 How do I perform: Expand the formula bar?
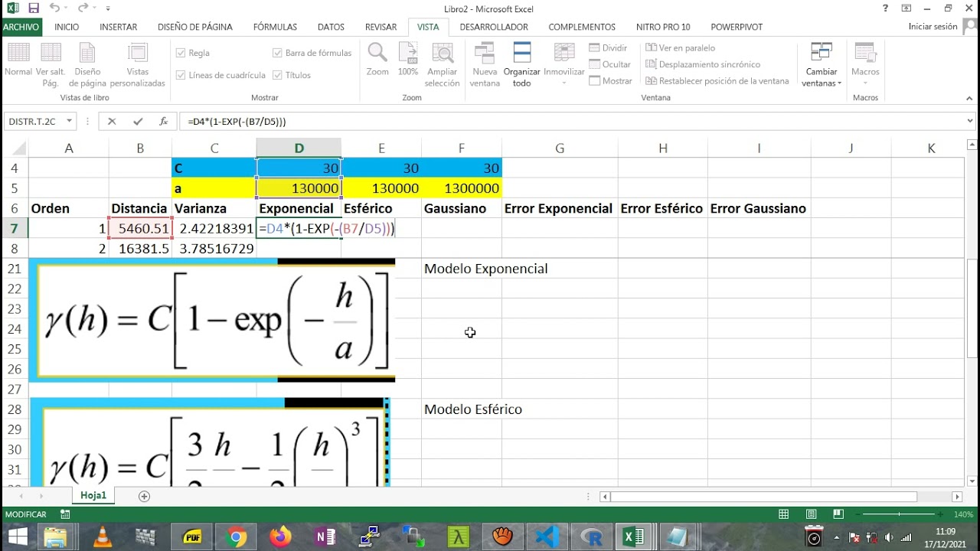click(970, 121)
